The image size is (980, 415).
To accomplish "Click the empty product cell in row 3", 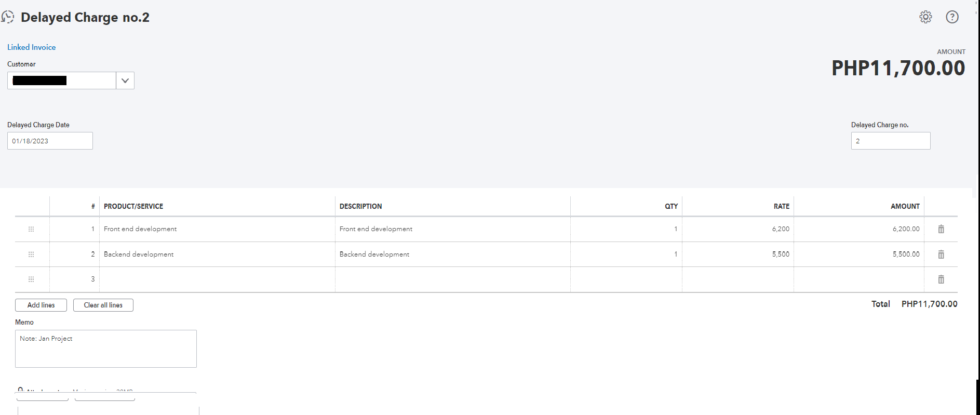I will pyautogui.click(x=217, y=279).
